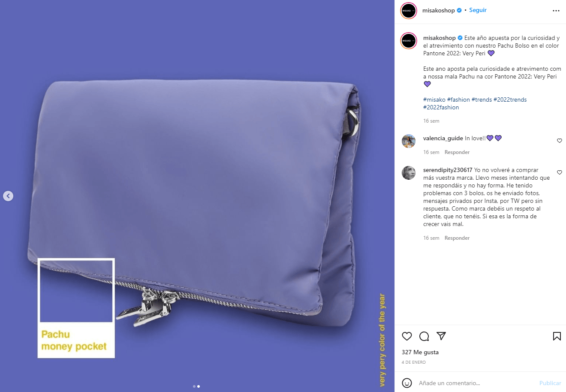Screen dimensions: 566x392
Task: Like serendipity230617's comment
Action: (x=560, y=172)
